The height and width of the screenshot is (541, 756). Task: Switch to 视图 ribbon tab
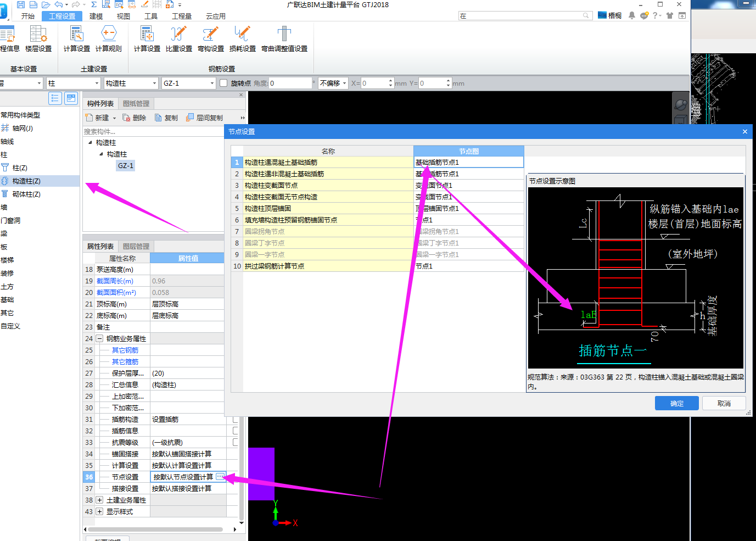pyautogui.click(x=124, y=16)
